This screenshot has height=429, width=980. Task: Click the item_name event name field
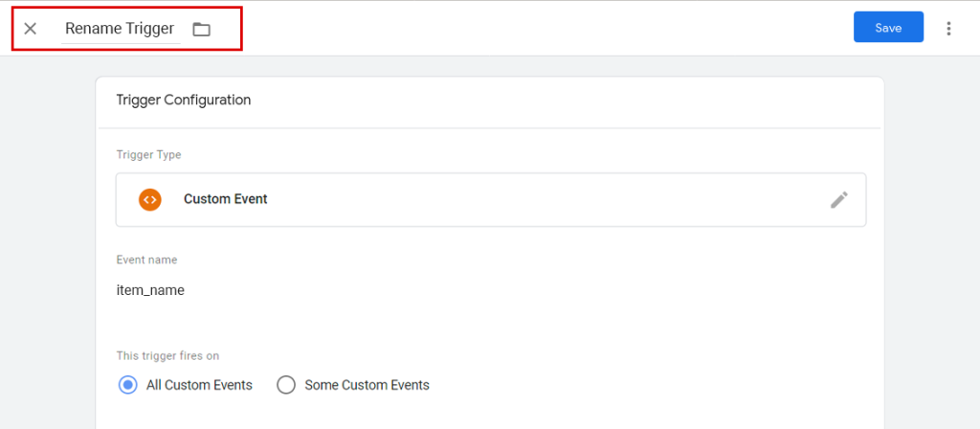pos(150,290)
